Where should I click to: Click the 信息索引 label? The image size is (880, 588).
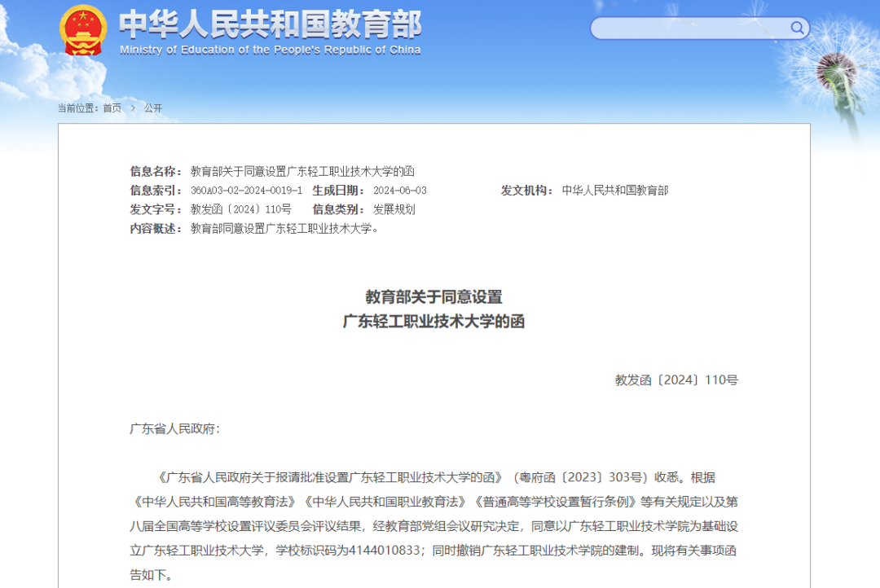(x=156, y=191)
